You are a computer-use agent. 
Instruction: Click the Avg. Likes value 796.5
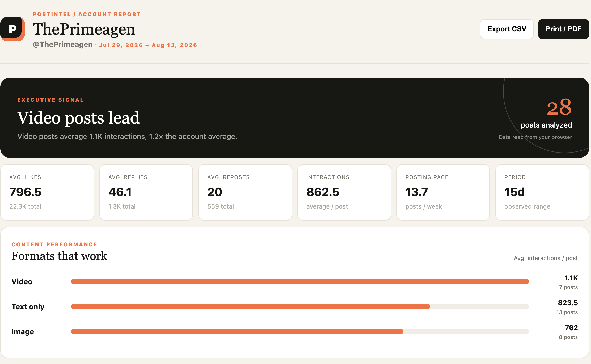tap(26, 192)
